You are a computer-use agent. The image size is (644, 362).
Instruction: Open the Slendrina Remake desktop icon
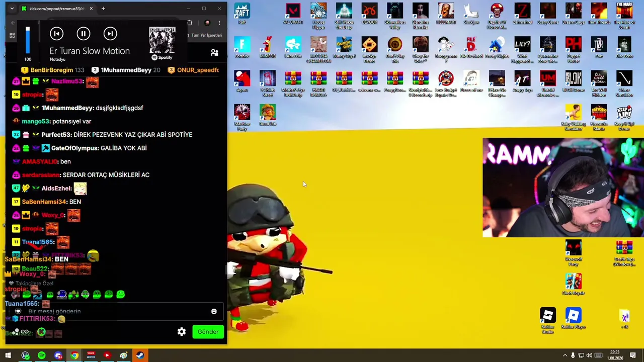[420, 16]
